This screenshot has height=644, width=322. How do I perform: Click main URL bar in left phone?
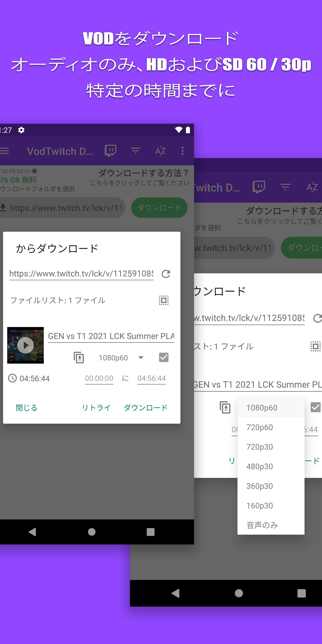pyautogui.click(x=63, y=208)
